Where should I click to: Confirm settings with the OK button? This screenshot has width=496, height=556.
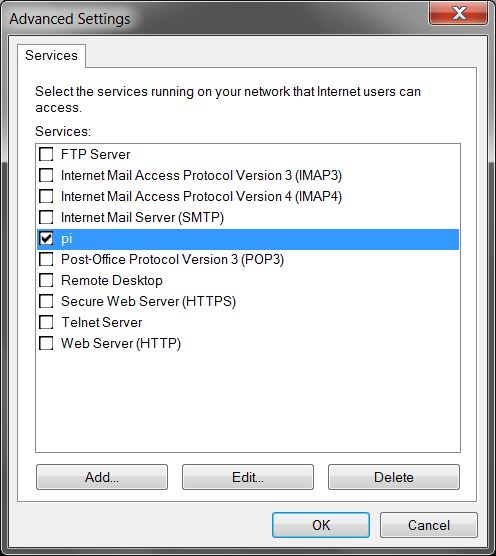click(321, 525)
